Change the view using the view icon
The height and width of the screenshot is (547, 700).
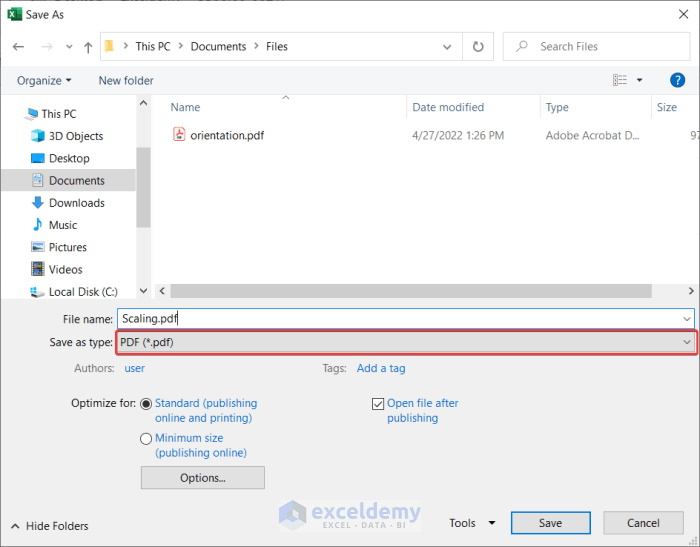[620, 80]
